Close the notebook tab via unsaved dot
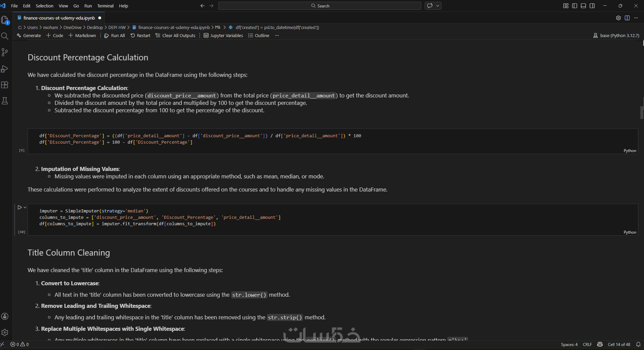644x350 pixels. pos(100,18)
